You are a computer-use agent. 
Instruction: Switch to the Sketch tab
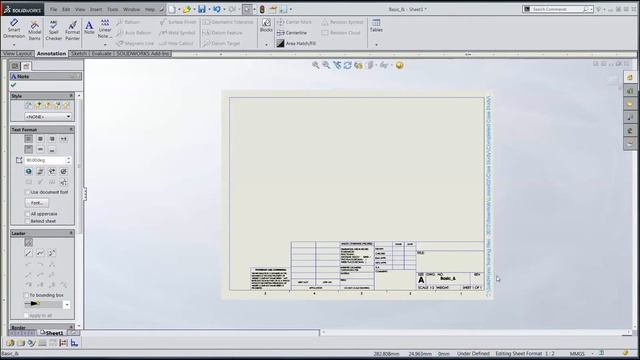click(79, 53)
